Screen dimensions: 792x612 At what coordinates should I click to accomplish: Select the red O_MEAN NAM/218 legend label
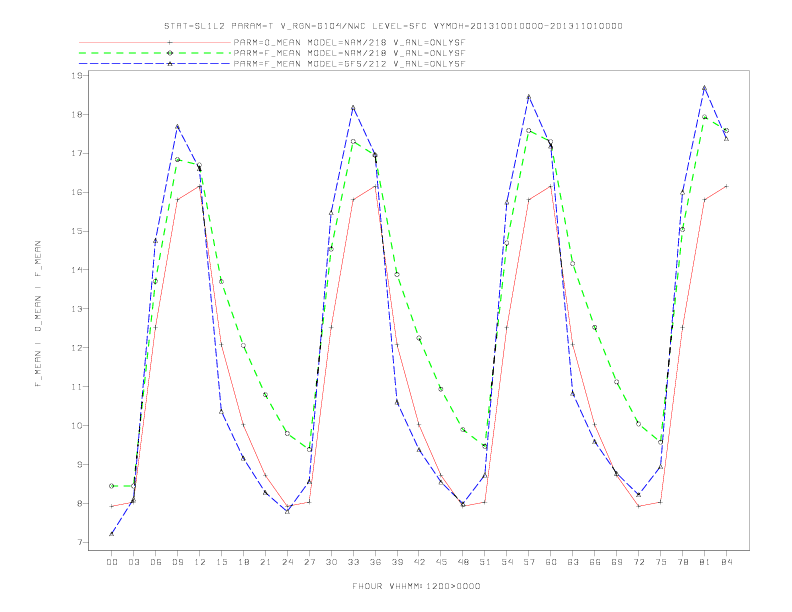tap(349, 42)
